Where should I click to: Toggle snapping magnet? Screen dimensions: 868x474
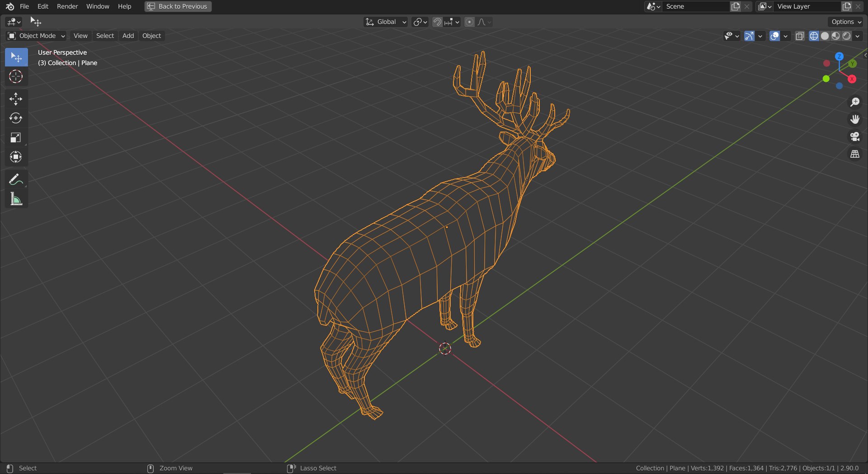coord(437,22)
